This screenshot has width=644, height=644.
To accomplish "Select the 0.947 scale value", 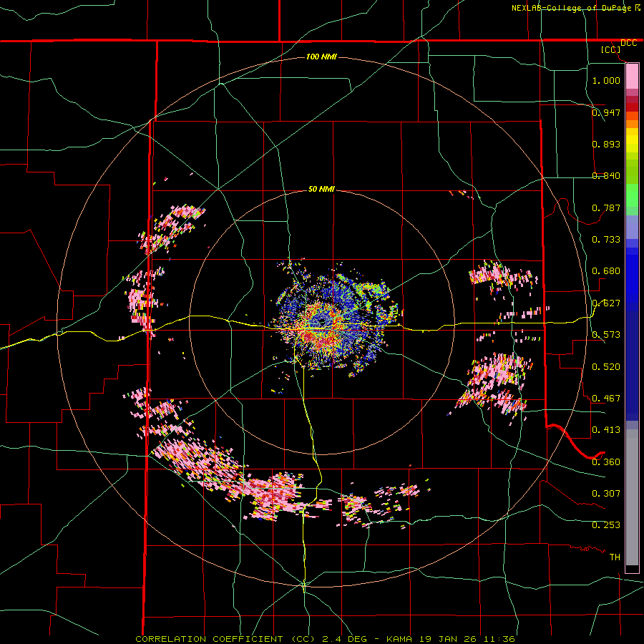I will click(606, 112).
